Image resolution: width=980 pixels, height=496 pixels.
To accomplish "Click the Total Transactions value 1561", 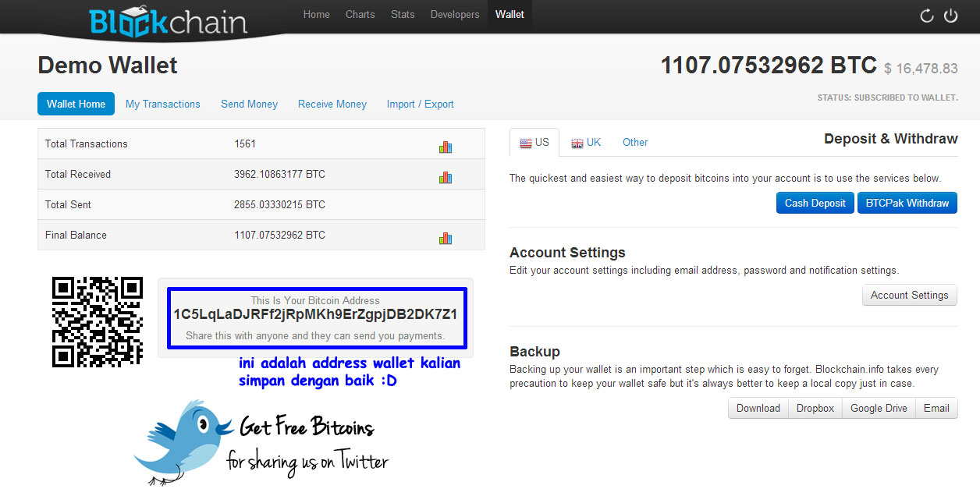I will (x=245, y=143).
